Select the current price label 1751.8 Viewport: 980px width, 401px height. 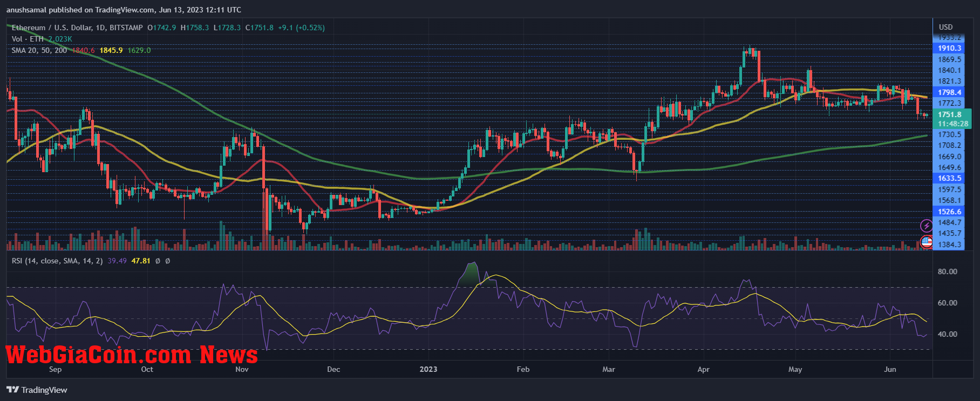950,114
